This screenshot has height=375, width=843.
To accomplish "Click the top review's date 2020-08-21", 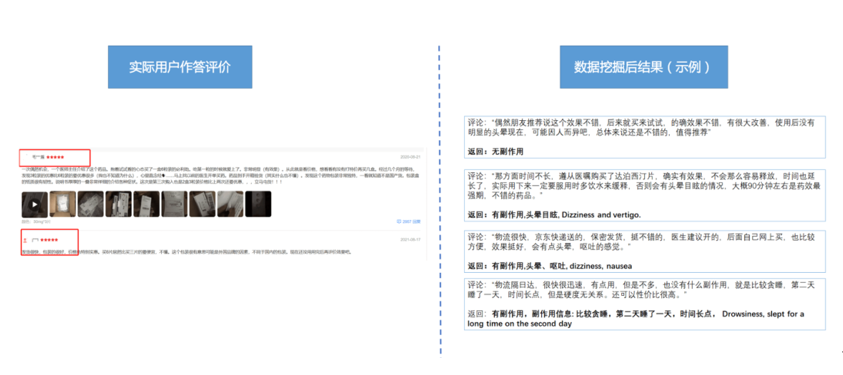I will tap(411, 157).
